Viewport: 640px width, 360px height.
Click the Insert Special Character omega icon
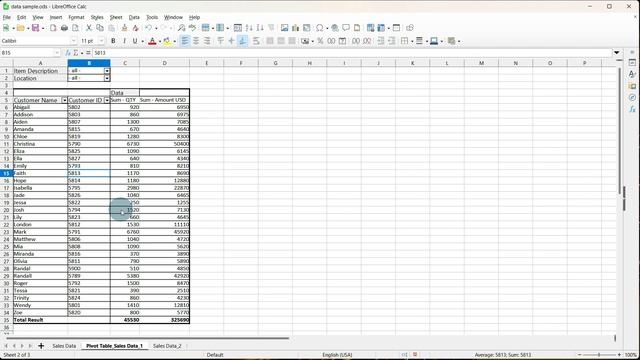click(x=320, y=28)
